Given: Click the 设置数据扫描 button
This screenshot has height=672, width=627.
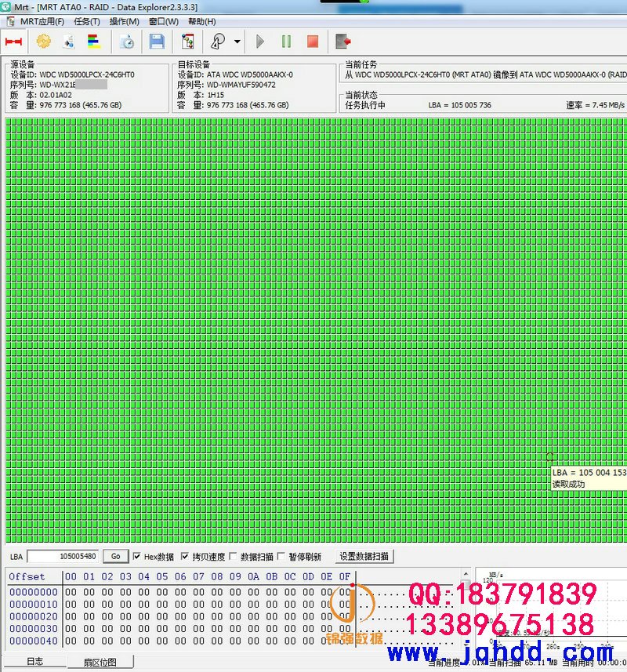Looking at the screenshot, I should (x=364, y=556).
